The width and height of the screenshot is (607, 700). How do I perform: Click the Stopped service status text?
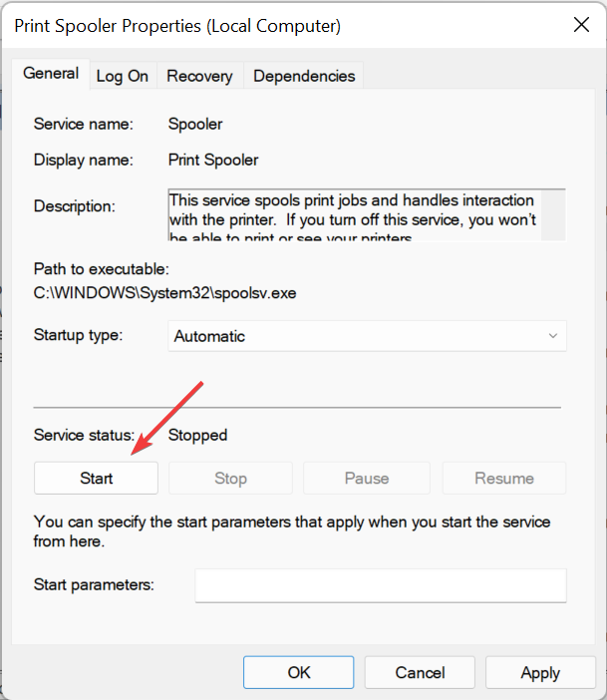(197, 436)
